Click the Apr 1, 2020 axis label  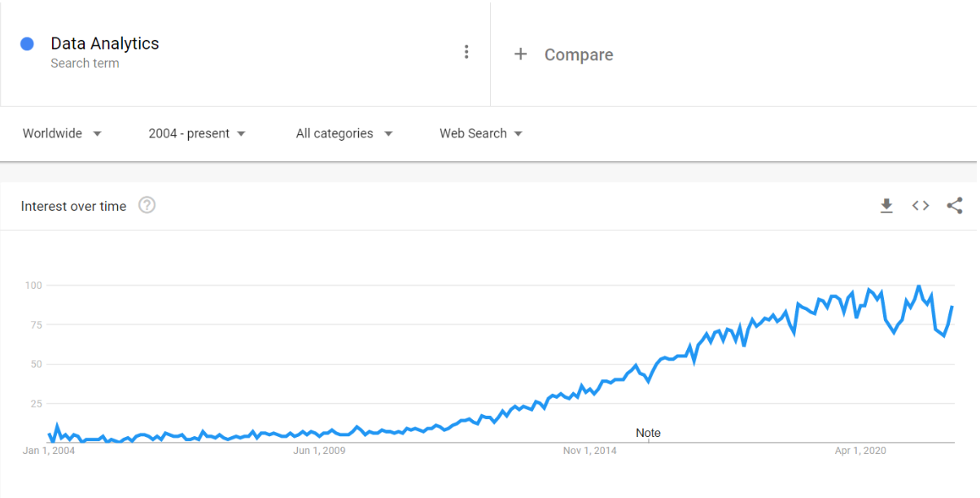[x=860, y=450]
